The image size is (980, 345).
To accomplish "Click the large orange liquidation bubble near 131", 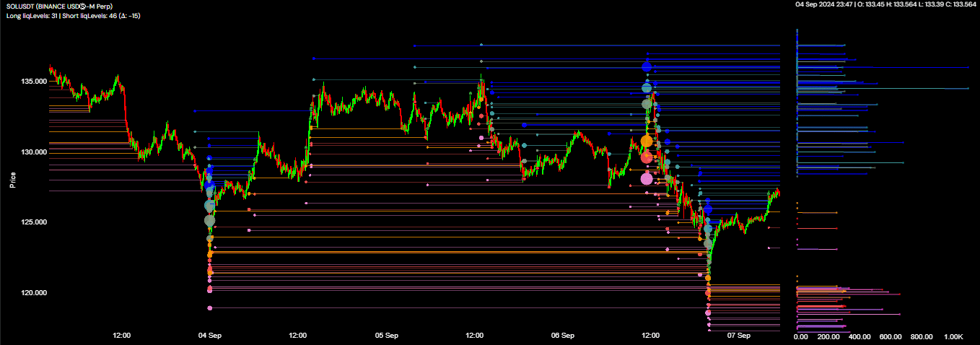I will pyautogui.click(x=647, y=141).
